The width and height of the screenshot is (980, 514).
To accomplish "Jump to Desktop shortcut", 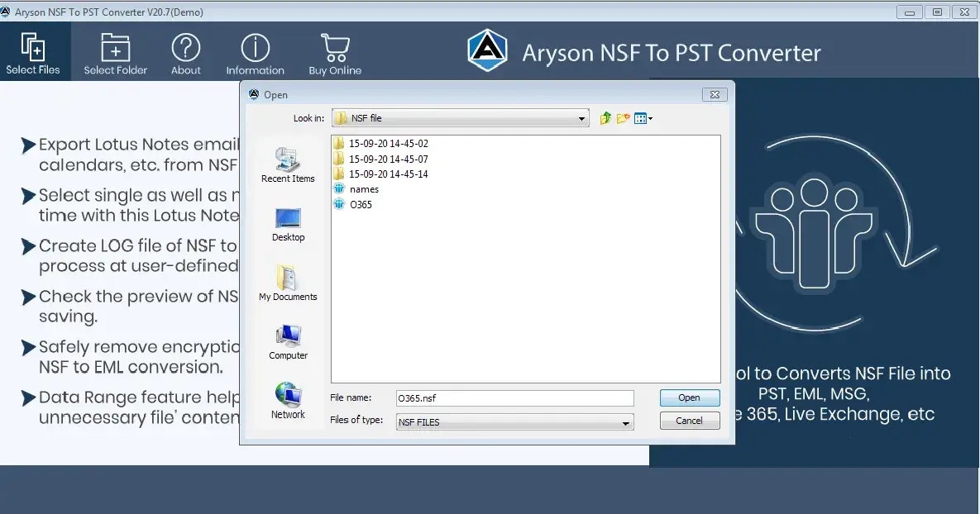I will point(288,225).
